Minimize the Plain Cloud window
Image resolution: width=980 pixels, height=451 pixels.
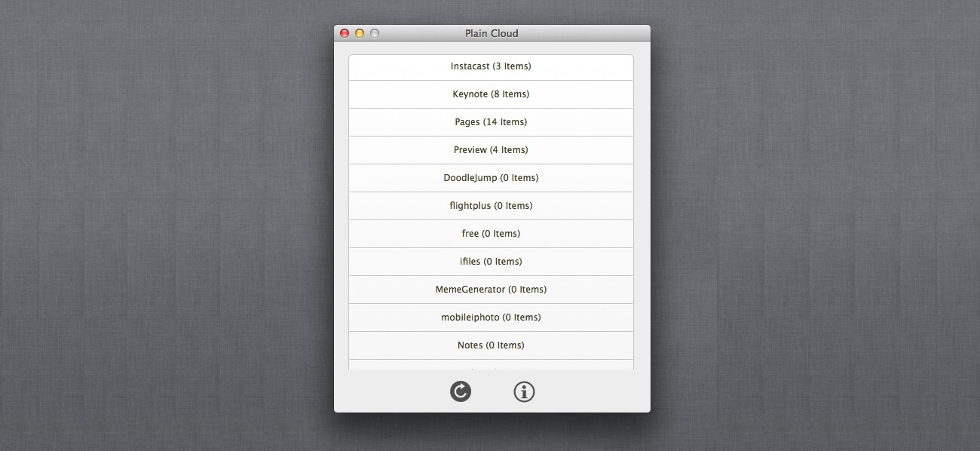click(x=360, y=33)
